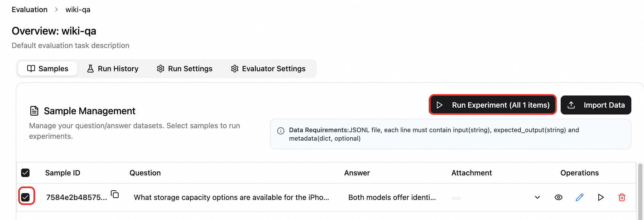Open the Samples tab
The width and height of the screenshot is (644, 220).
(x=48, y=69)
